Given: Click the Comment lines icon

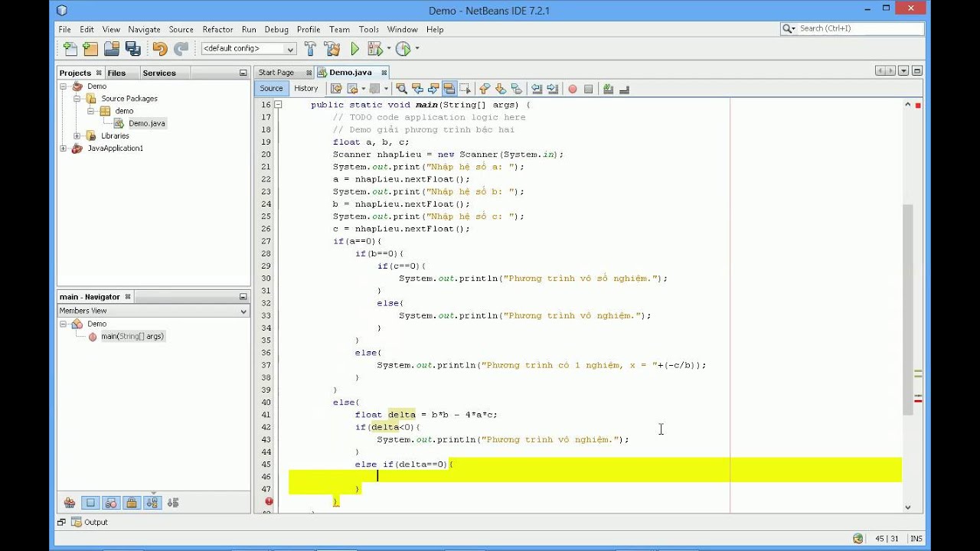Looking at the screenshot, I should [608, 89].
